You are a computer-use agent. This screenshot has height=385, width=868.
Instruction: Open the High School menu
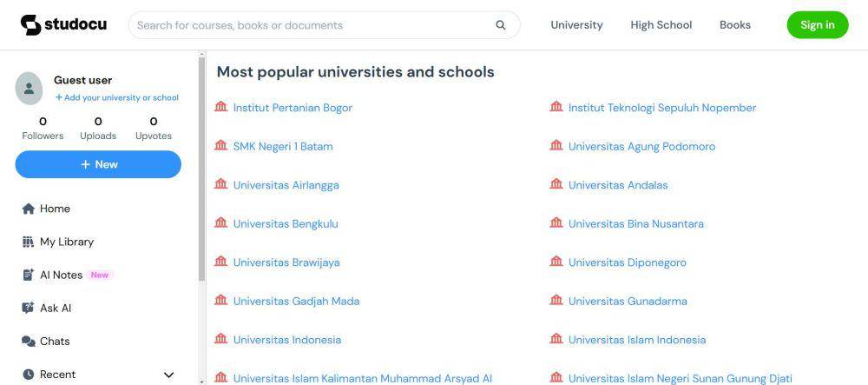click(661, 25)
